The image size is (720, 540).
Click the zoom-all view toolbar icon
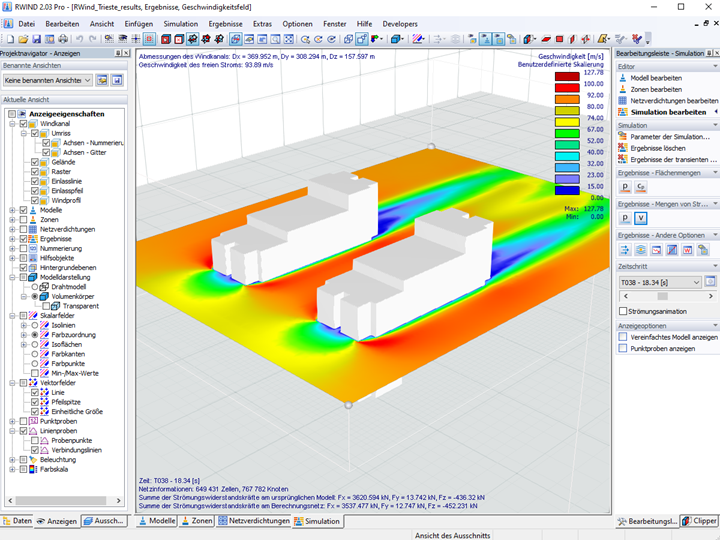(x=288, y=39)
